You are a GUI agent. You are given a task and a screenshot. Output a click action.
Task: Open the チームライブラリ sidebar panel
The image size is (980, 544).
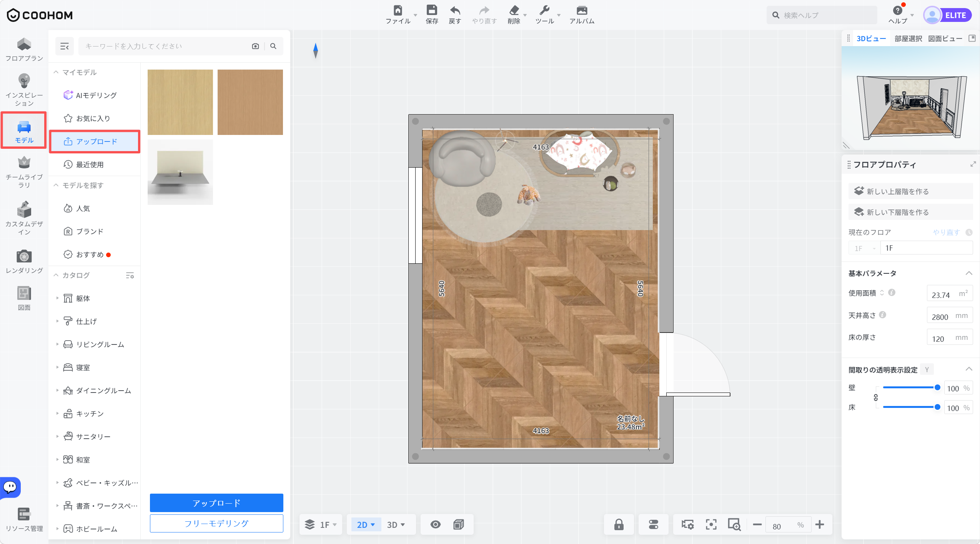tap(24, 172)
